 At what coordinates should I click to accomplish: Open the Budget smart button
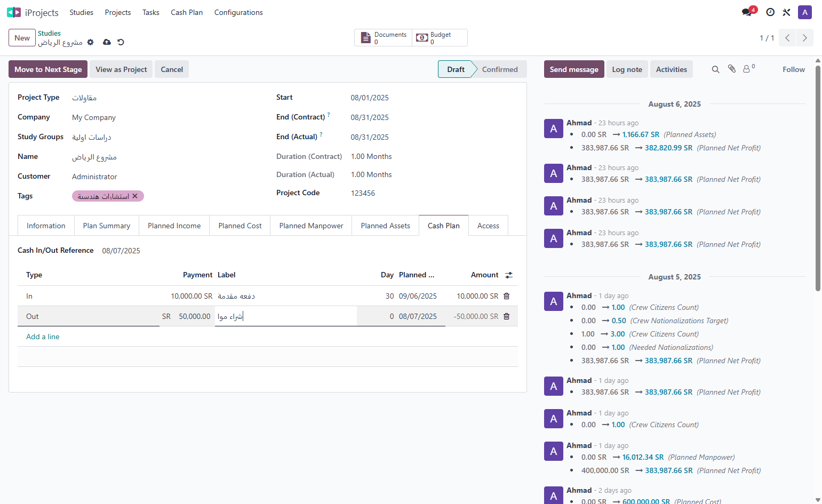[440, 38]
